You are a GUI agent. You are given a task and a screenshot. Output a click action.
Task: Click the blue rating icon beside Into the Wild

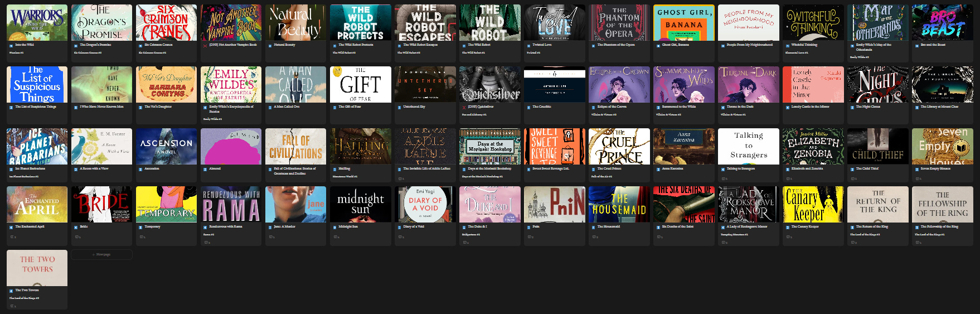tap(11, 45)
